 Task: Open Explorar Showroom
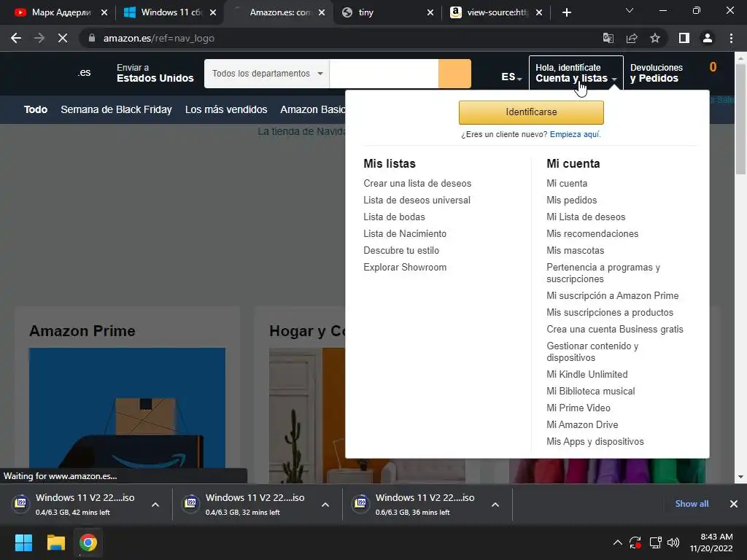click(405, 267)
